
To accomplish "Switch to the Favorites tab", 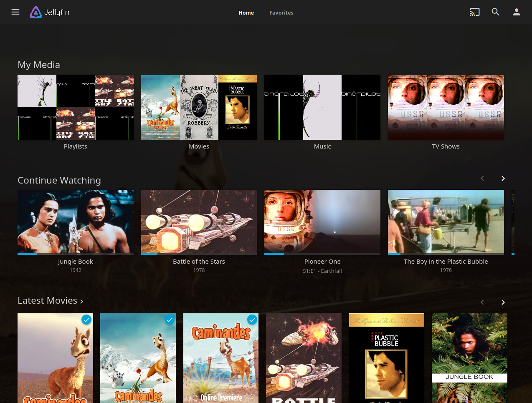I will coord(281,13).
